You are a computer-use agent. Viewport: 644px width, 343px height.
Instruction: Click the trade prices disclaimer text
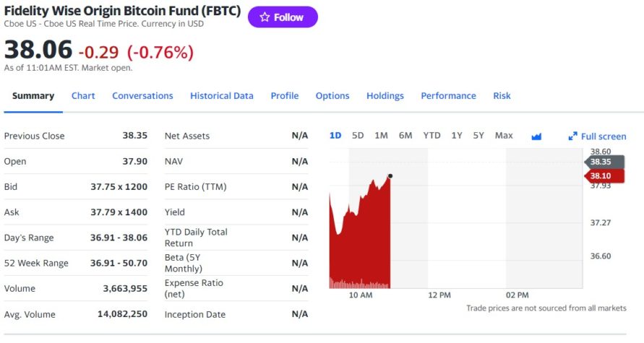pyautogui.click(x=546, y=308)
